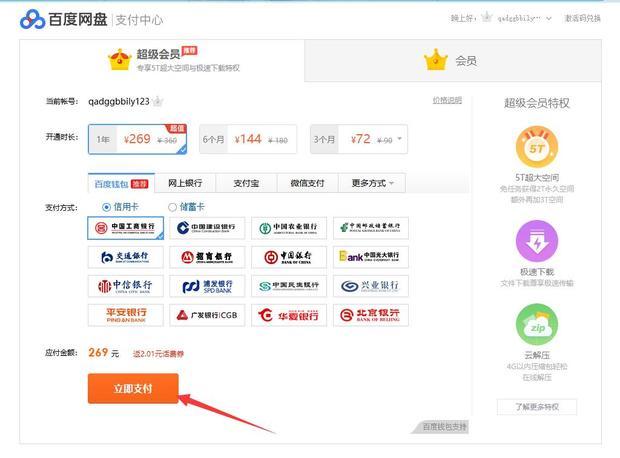Viewport: 620px width, 458px height.
Task: Select the 超级会员 crown icon
Action: (119, 60)
